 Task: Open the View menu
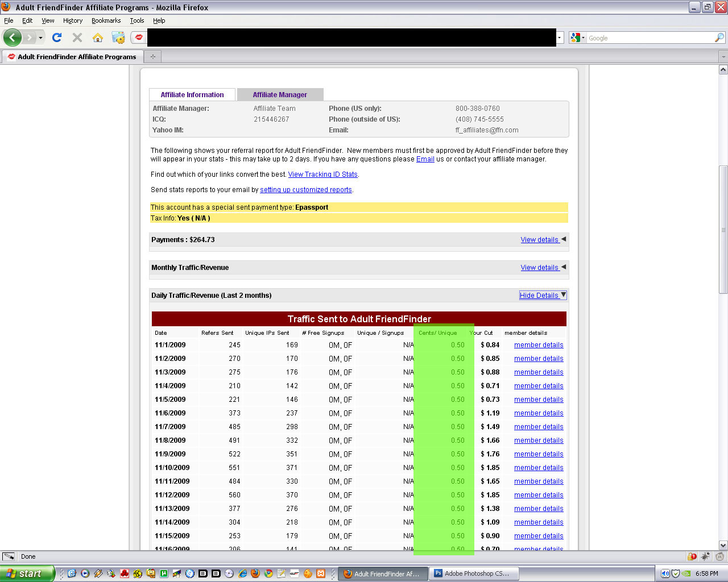48,20
